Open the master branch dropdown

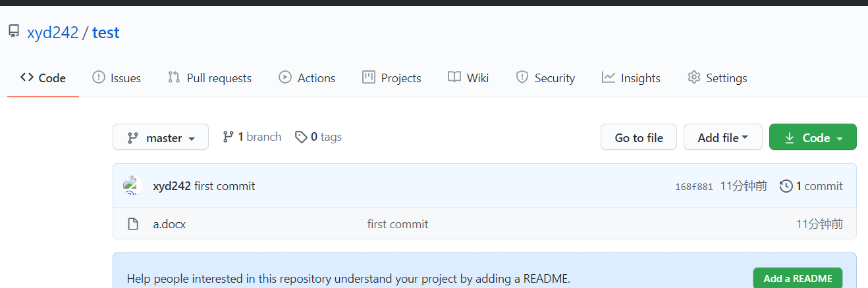point(161,137)
